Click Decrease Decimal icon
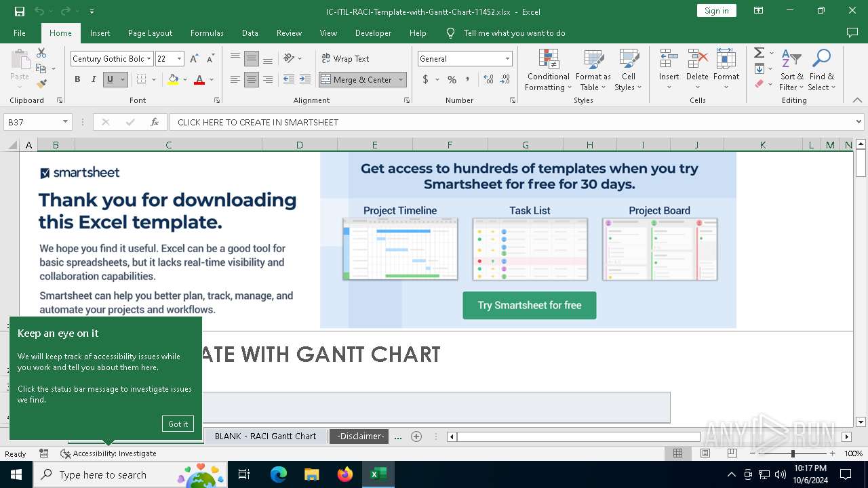This screenshot has width=868, height=488. click(x=505, y=79)
